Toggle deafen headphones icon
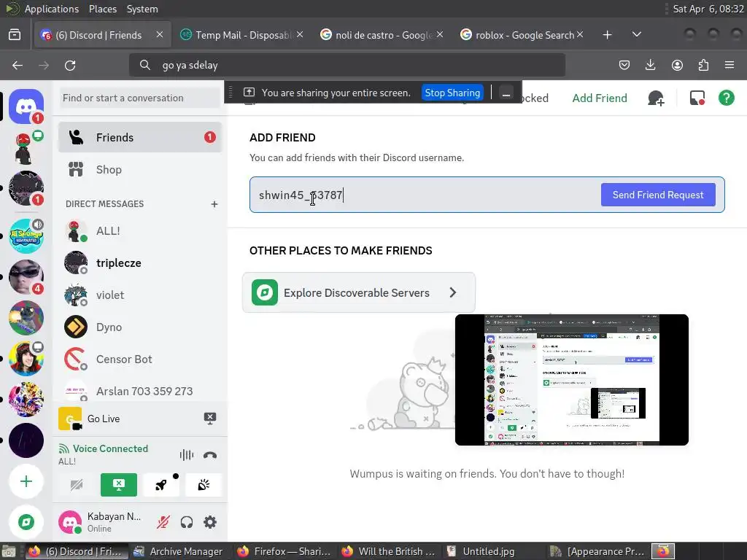Screen dimensions: 747x560 [187, 522]
